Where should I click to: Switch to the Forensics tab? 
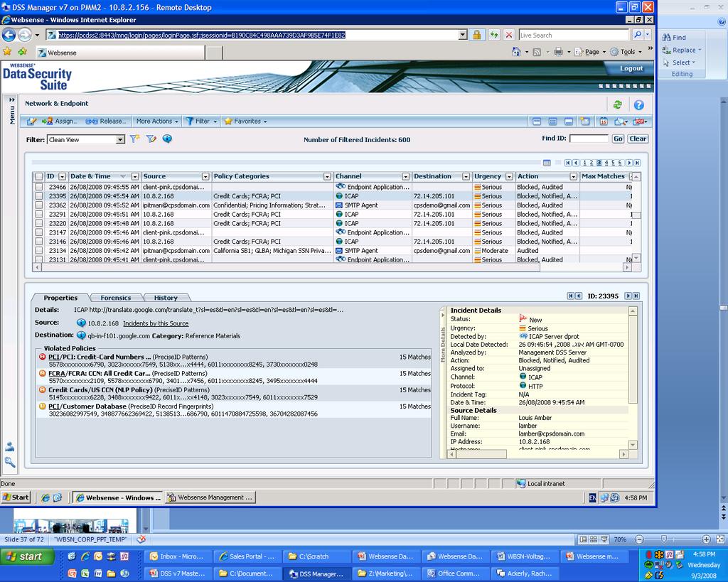point(116,298)
